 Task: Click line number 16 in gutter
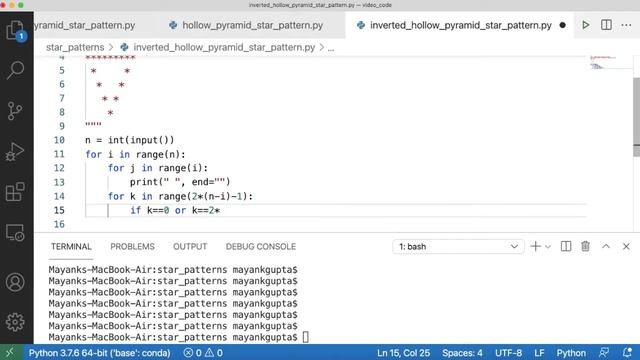click(59, 224)
